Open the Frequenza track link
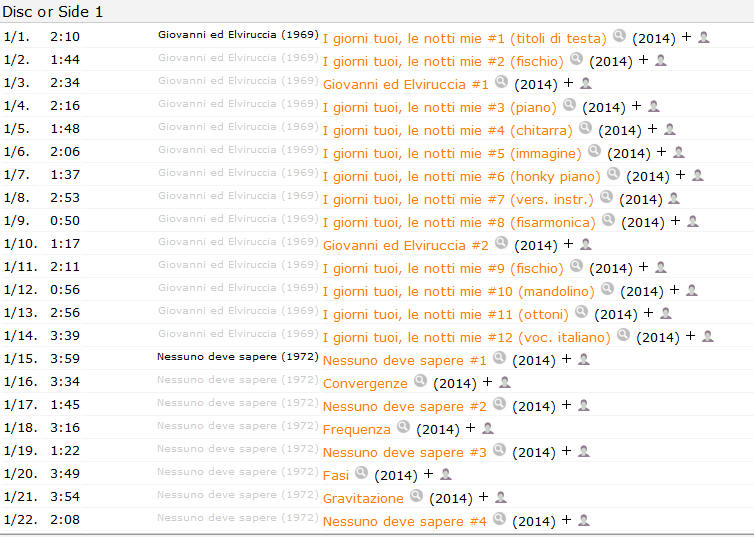Image resolution: width=754 pixels, height=537 pixels. (x=356, y=430)
